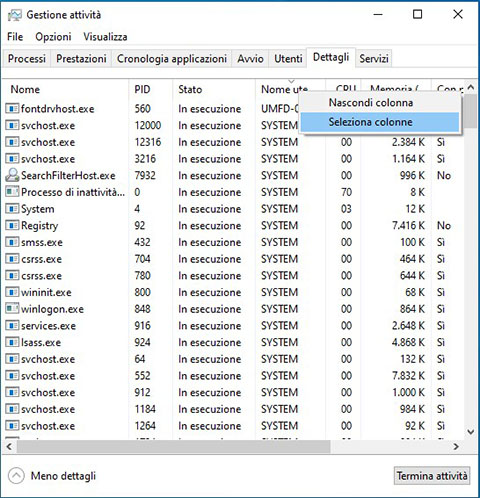The height and width of the screenshot is (498, 480).
Task: Switch to the Avvio tab
Action: point(250,59)
